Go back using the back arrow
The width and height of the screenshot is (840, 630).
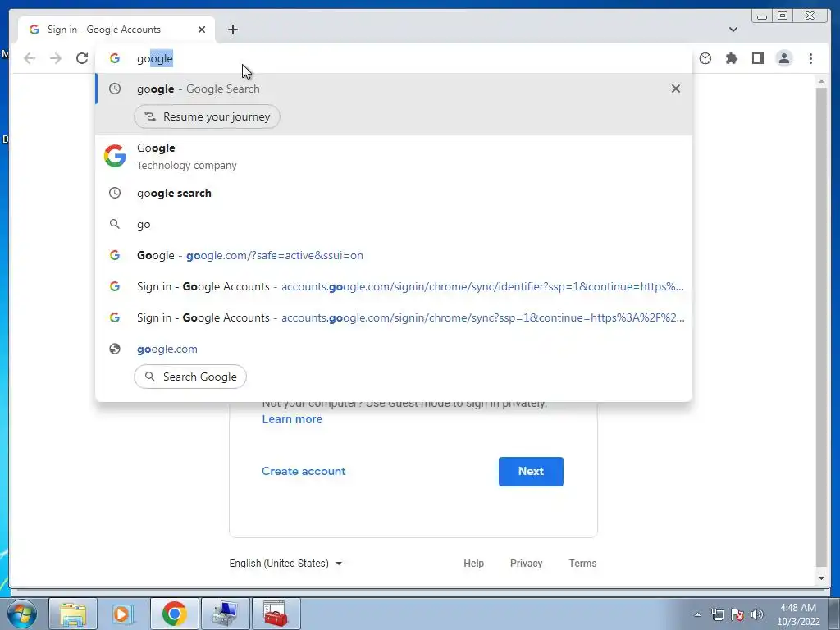(30, 58)
